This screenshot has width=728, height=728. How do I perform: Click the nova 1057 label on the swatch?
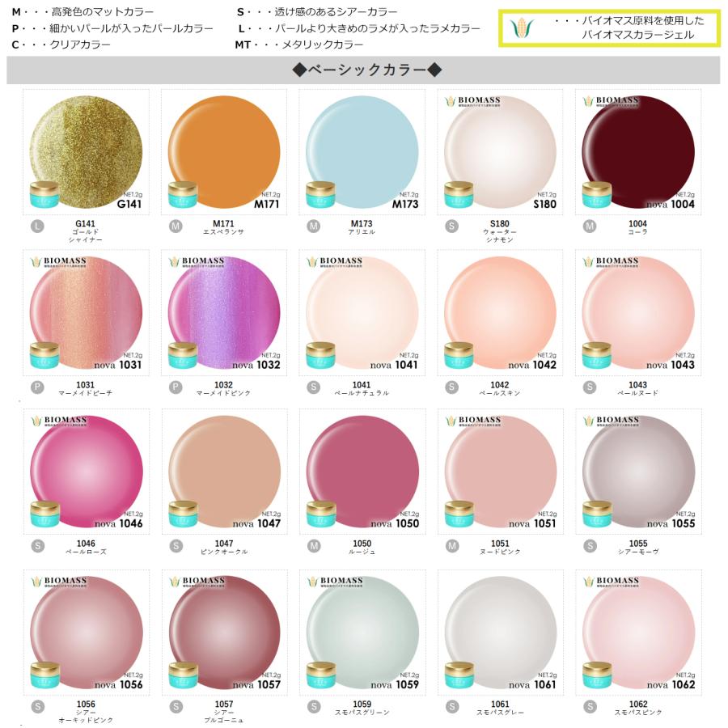(256, 684)
